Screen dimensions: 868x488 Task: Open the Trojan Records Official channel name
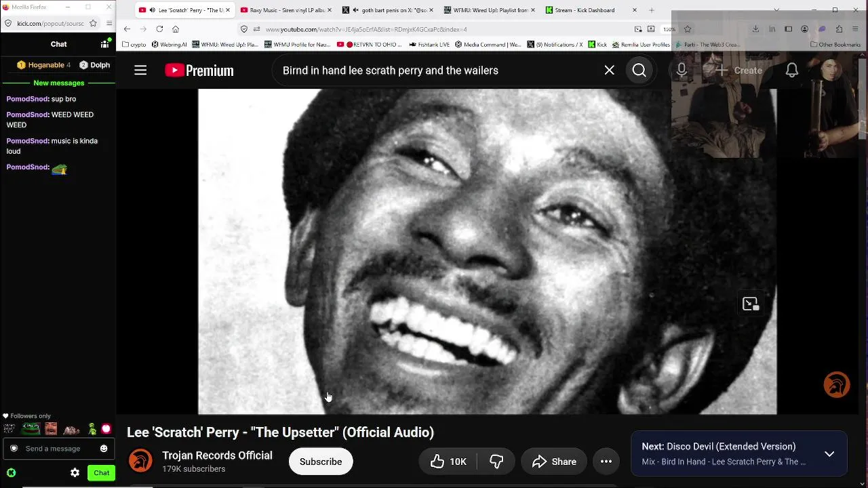(217, 455)
